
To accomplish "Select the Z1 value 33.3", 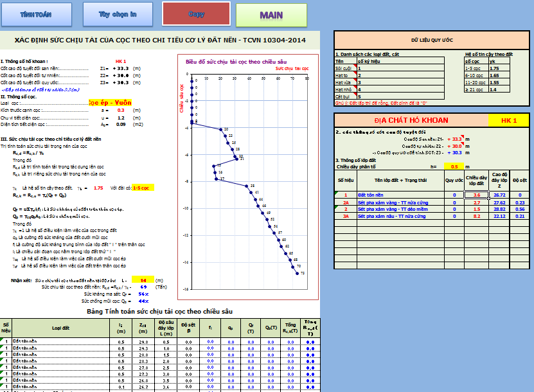I will [x=121, y=69].
